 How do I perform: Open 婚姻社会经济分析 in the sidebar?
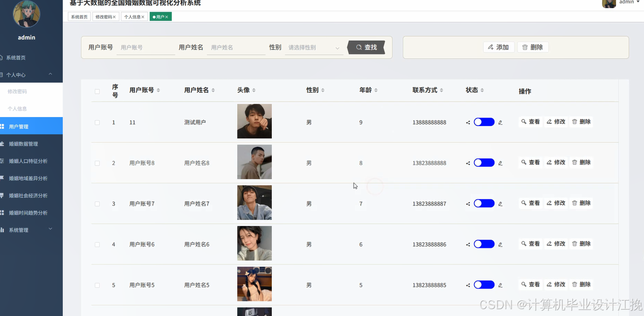coord(31,196)
